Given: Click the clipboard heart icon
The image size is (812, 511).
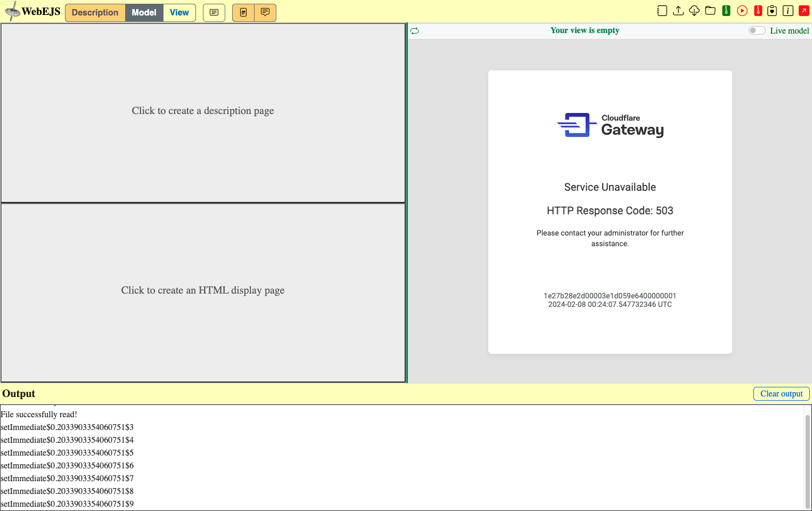Looking at the screenshot, I should 772,11.
